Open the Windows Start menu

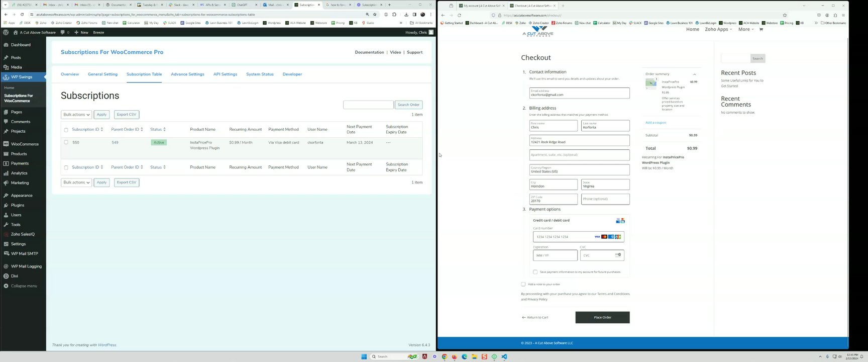[x=364, y=356]
